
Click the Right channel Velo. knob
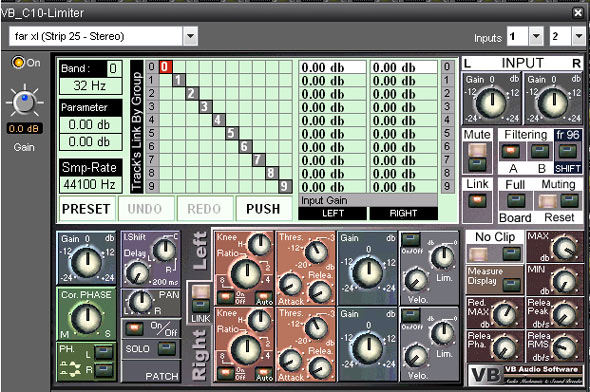point(416,356)
